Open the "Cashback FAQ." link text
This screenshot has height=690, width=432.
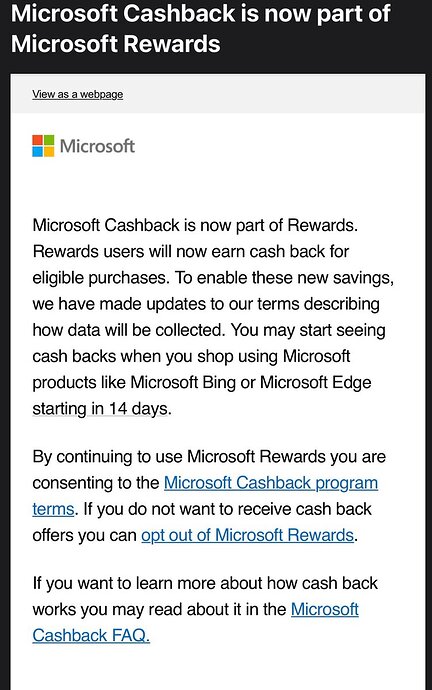pyautogui.click(x=91, y=635)
